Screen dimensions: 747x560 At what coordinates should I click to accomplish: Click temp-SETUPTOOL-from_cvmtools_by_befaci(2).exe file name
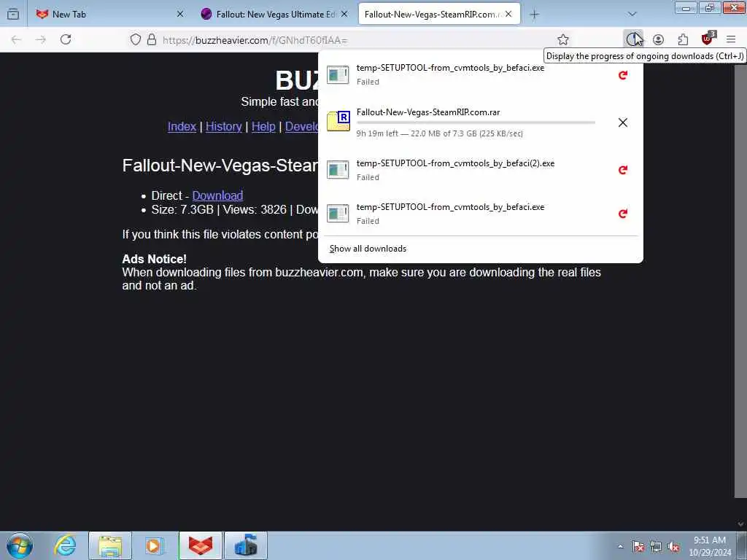pos(455,163)
